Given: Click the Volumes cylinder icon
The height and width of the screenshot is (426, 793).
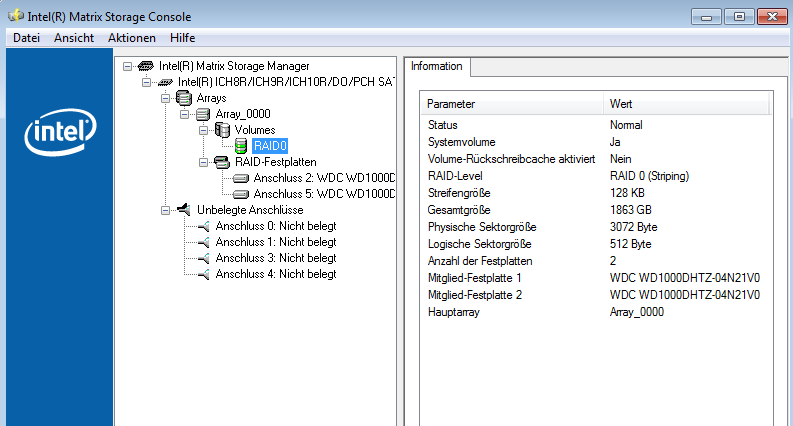Looking at the screenshot, I should (222, 130).
